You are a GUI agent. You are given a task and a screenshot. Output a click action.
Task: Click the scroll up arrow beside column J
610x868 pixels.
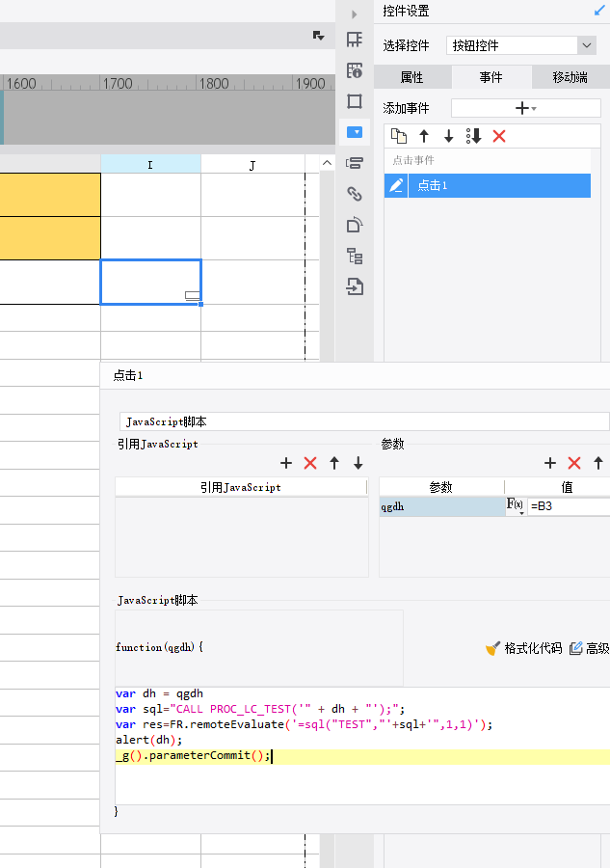tap(327, 163)
